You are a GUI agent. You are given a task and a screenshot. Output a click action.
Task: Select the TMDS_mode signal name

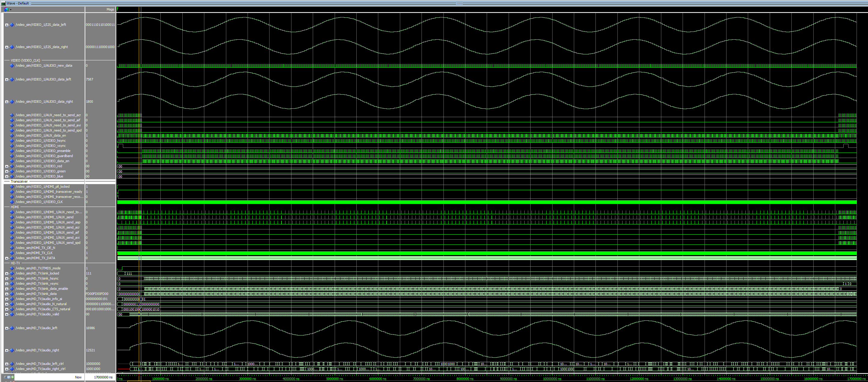[38, 268]
